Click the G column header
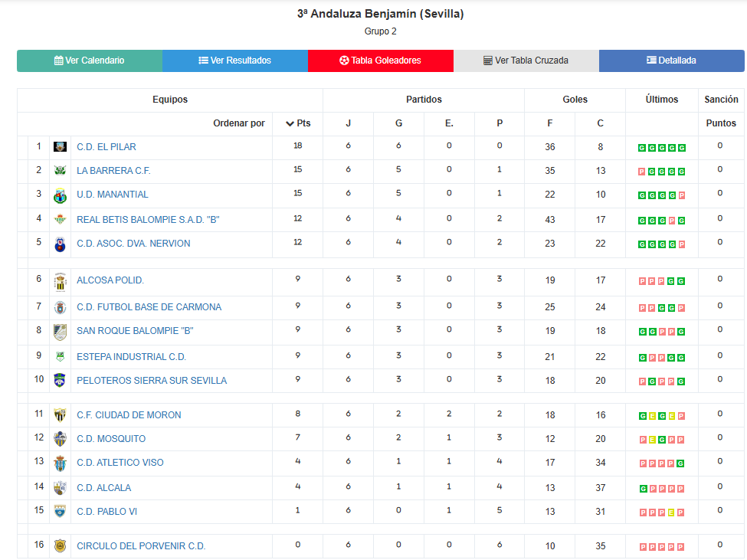The width and height of the screenshot is (747, 560). pos(398,124)
